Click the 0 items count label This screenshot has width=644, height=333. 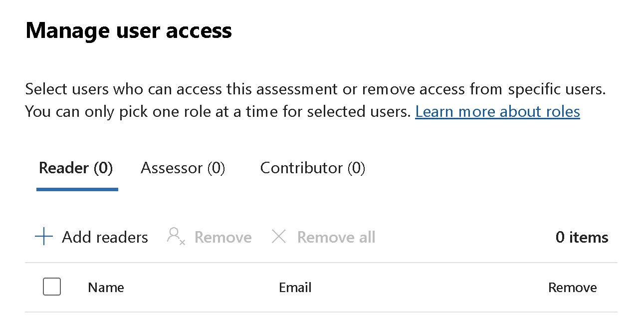pos(582,237)
